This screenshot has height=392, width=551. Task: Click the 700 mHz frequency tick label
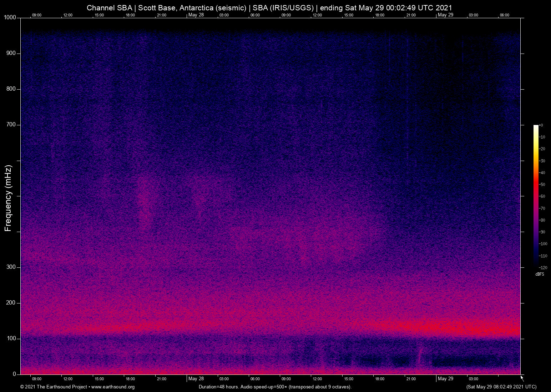point(11,125)
